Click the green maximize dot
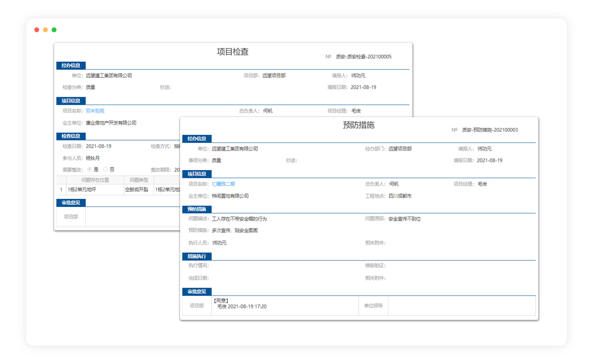This screenshot has width=593, height=364. coord(54,30)
